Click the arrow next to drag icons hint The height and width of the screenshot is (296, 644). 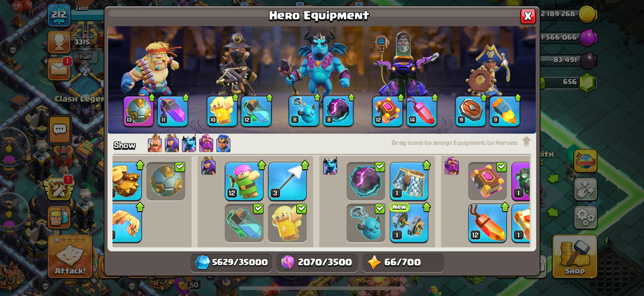[x=526, y=142]
